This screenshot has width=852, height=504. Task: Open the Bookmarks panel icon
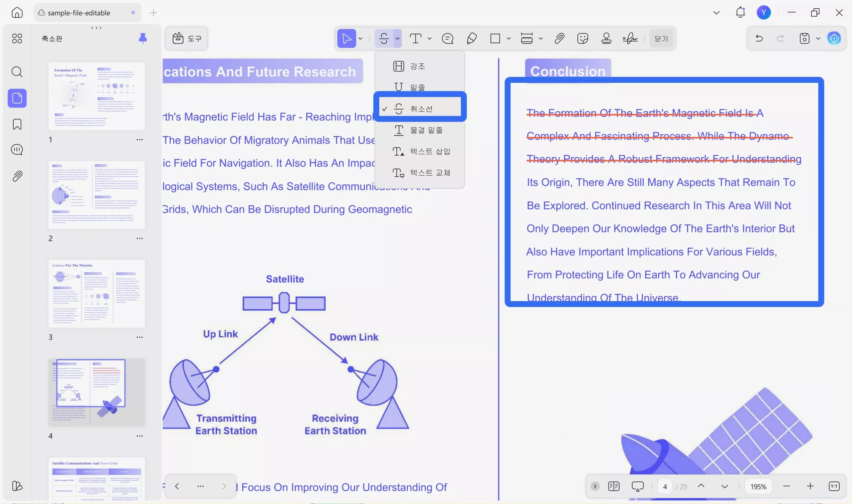click(17, 124)
